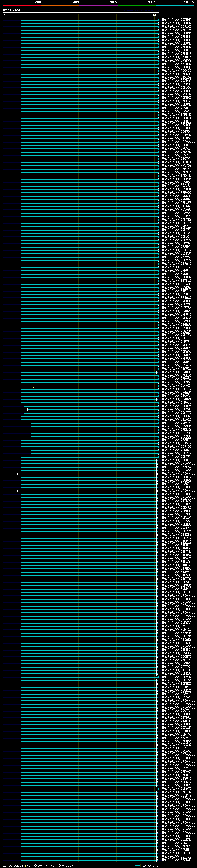Screen dimensions: 197x868
Task: Select hit UniRef100_O64937
Action: (x=177, y=135)
